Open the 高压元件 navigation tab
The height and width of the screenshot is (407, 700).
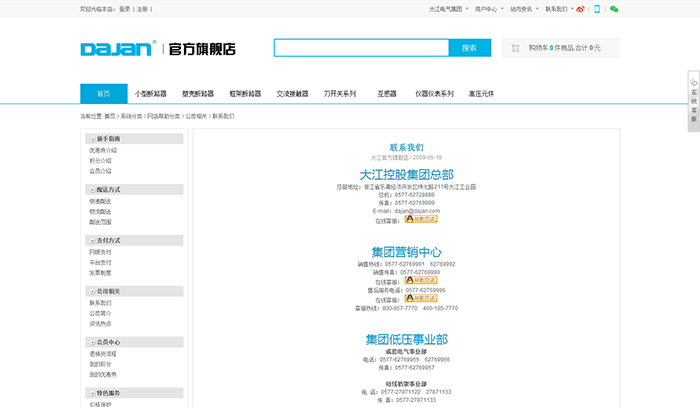pyautogui.click(x=481, y=94)
